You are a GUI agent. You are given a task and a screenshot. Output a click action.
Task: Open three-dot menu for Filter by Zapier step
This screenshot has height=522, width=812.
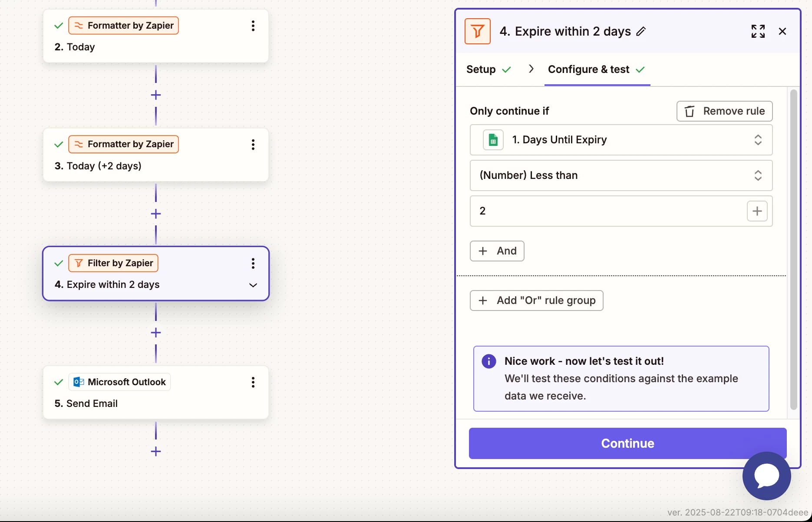pyautogui.click(x=253, y=263)
